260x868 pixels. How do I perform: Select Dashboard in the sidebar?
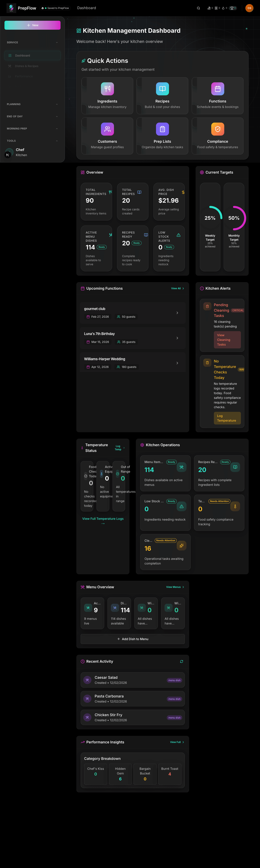tap(32, 56)
